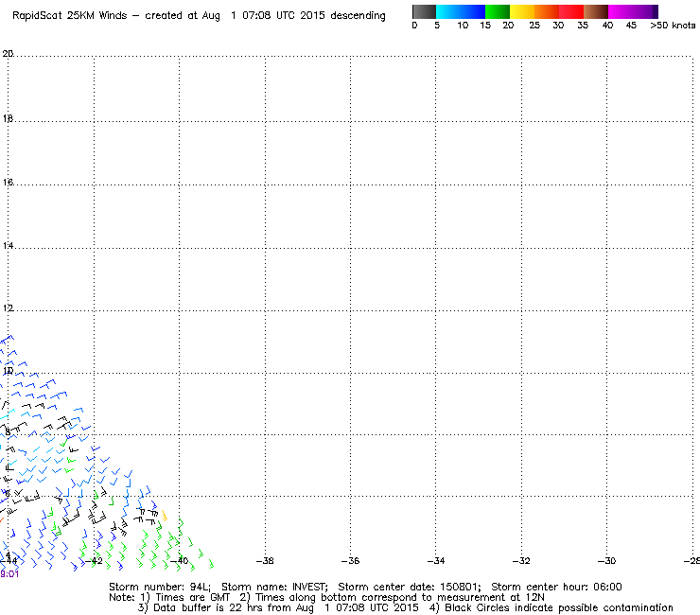Click 'Storm name: INVEST' text
Image resolution: width=700 pixels, height=615 pixels.
tap(274, 587)
